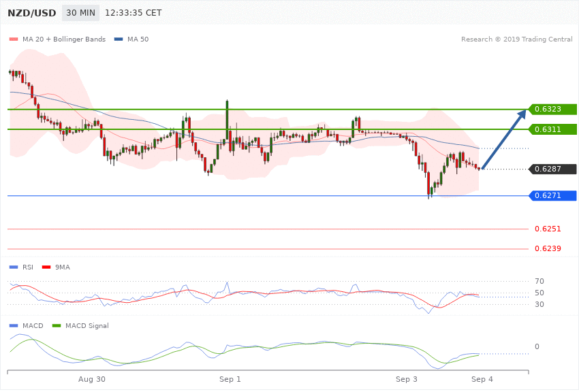
Task: Click the 0.6287 current price tag
Action: click(x=552, y=169)
